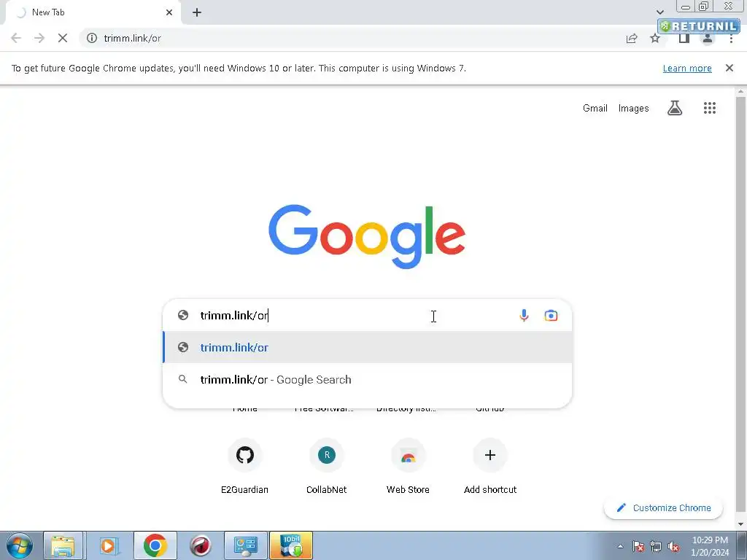
Task: Open Google Images link
Action: point(634,108)
